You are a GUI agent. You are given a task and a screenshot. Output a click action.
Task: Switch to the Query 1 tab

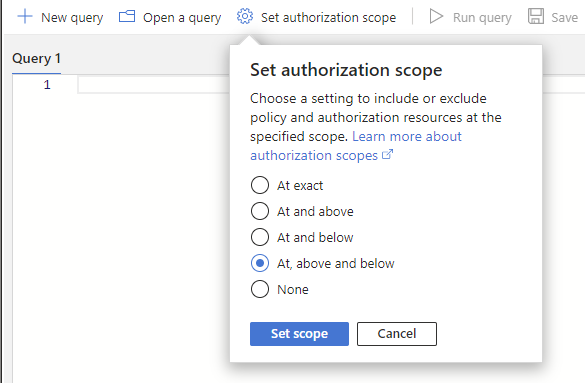tap(36, 59)
